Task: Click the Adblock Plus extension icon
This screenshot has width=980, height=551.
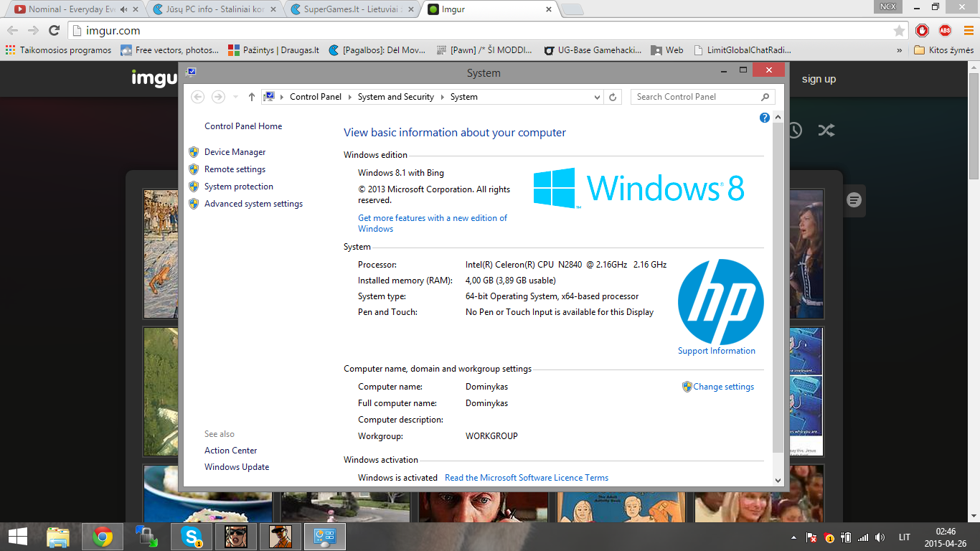Action: (x=945, y=30)
